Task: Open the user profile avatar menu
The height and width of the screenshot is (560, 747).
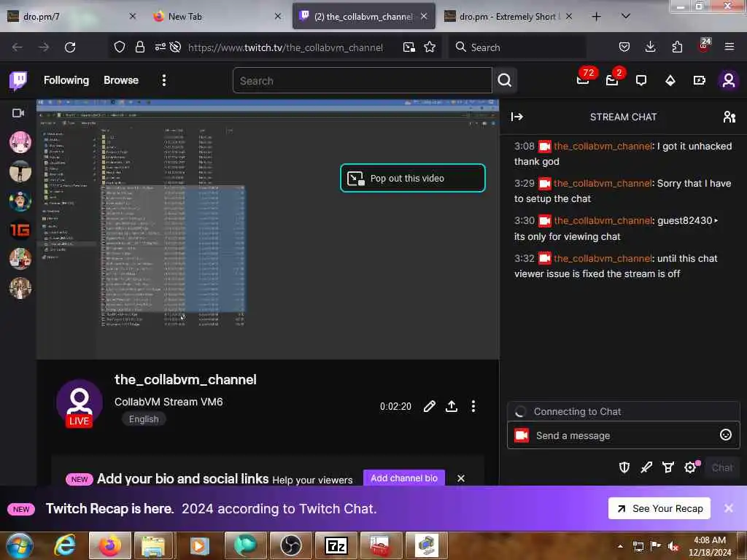Action: point(729,80)
